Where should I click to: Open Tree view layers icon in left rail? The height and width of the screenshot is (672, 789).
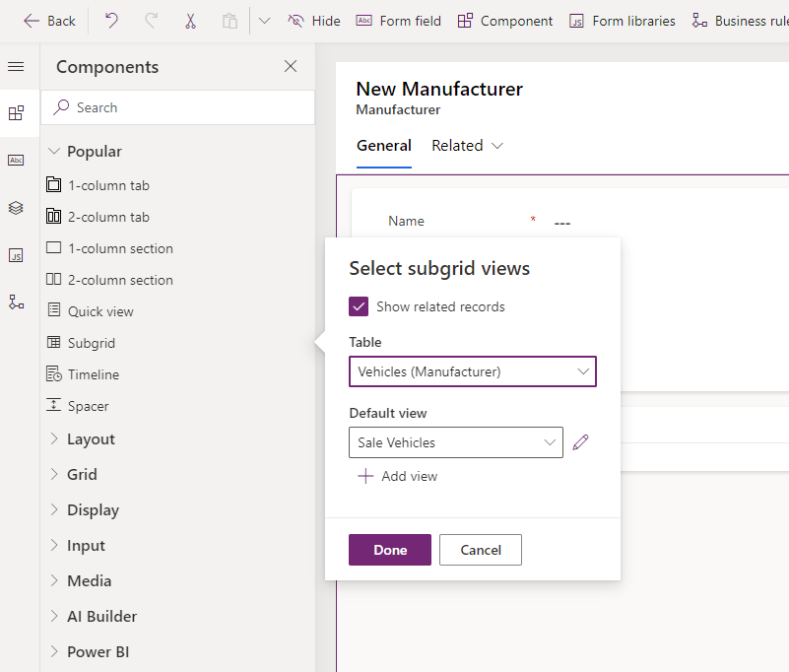point(16,208)
